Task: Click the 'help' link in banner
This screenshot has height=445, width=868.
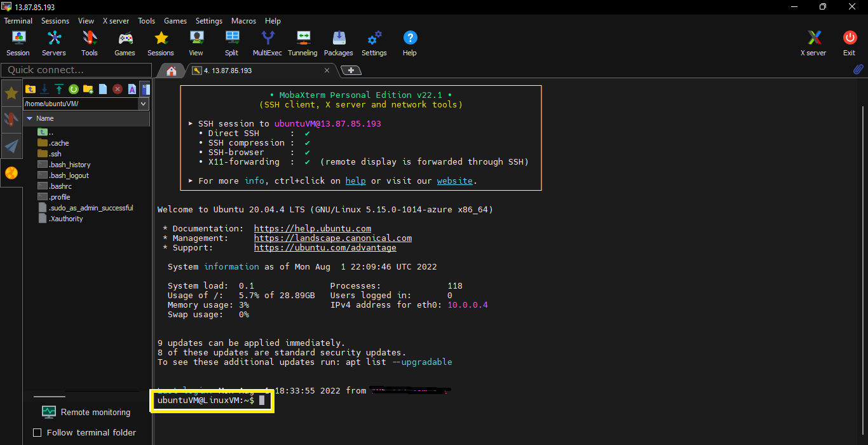Action: click(x=355, y=181)
